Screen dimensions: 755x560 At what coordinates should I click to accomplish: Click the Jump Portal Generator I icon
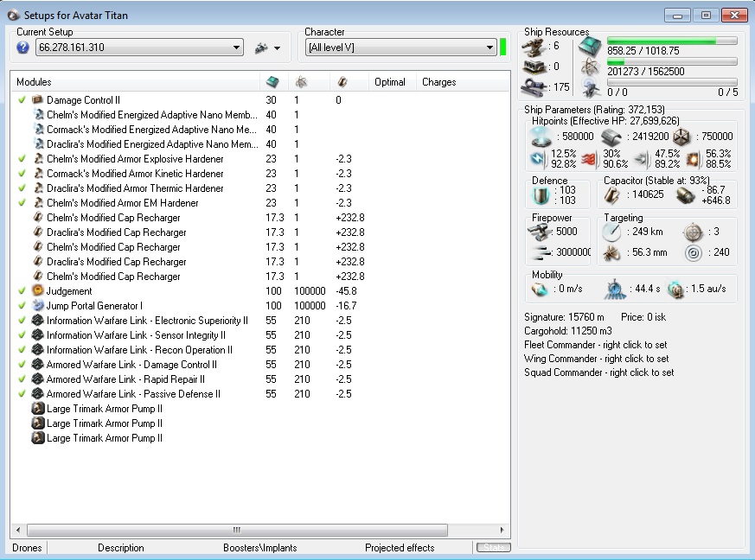pos(37,306)
